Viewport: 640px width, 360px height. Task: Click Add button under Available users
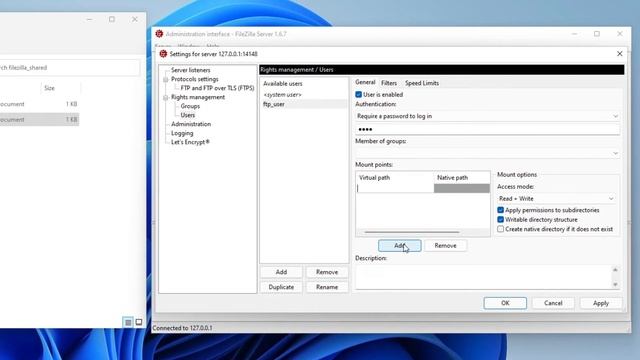(x=281, y=272)
